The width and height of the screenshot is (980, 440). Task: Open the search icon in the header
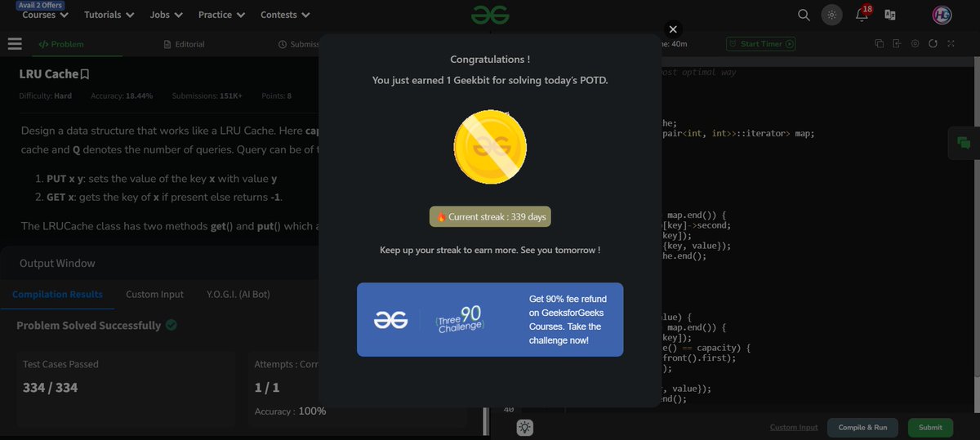[804, 15]
